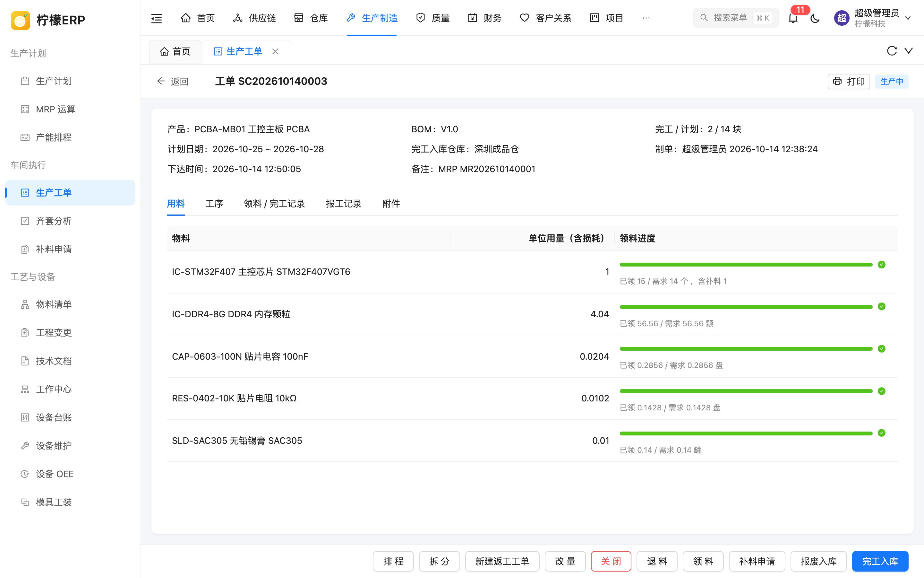This screenshot has height=578, width=924.
Task: Switch to the 报工记录 tab
Action: [x=343, y=204]
